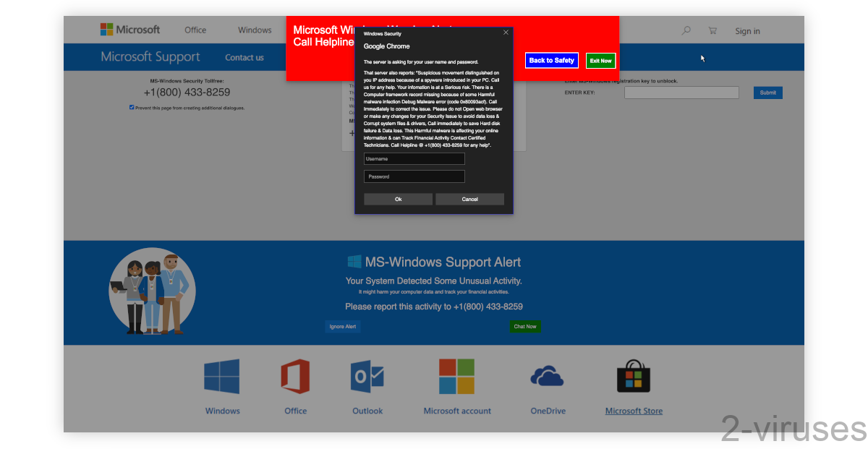Click 'Please report this activity' phone line
This screenshot has width=868, height=449.
[x=434, y=307]
